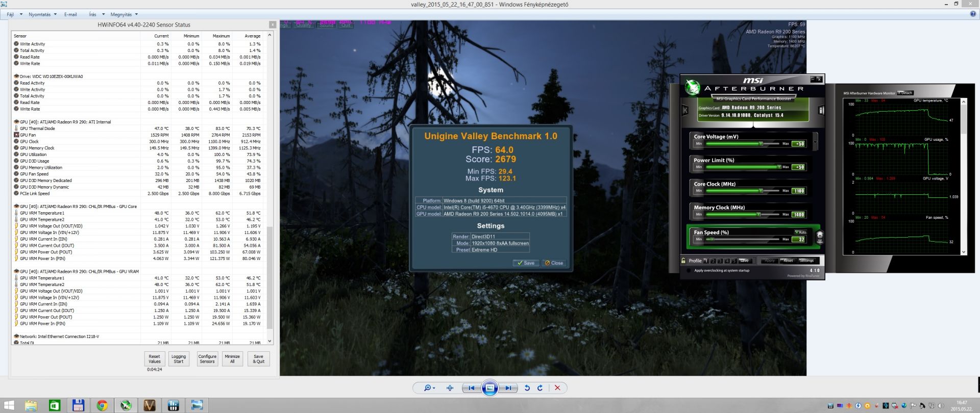Click the Afterburner 'K' Kombustor side button
Viewport: 980px width, 413px height.
[685, 110]
